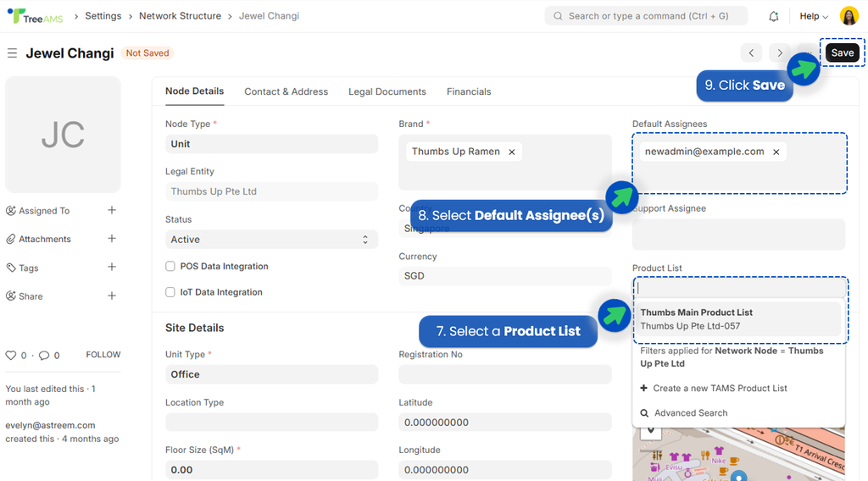Click the Save button

(842, 53)
